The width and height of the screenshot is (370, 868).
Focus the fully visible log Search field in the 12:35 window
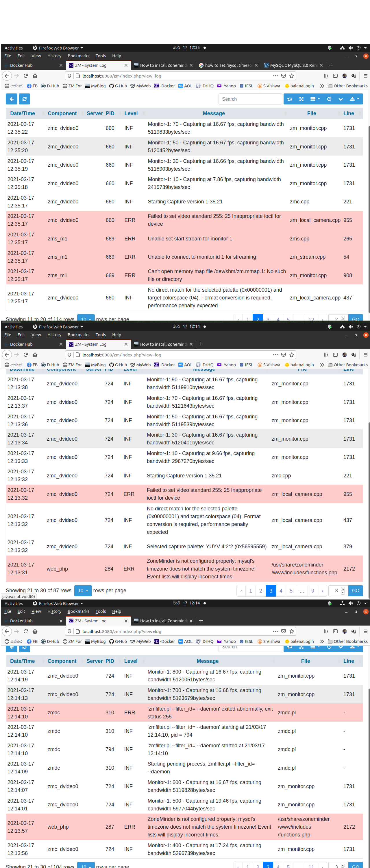[x=250, y=99]
